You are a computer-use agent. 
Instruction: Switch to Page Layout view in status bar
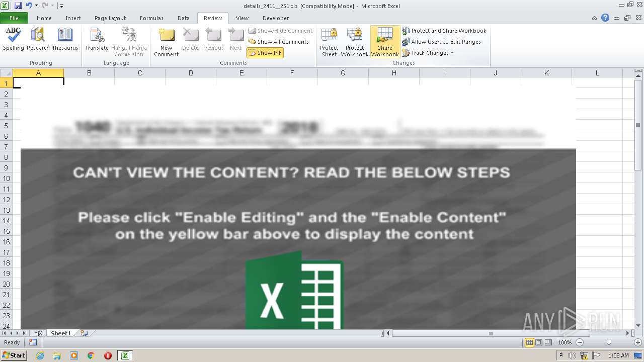539,342
